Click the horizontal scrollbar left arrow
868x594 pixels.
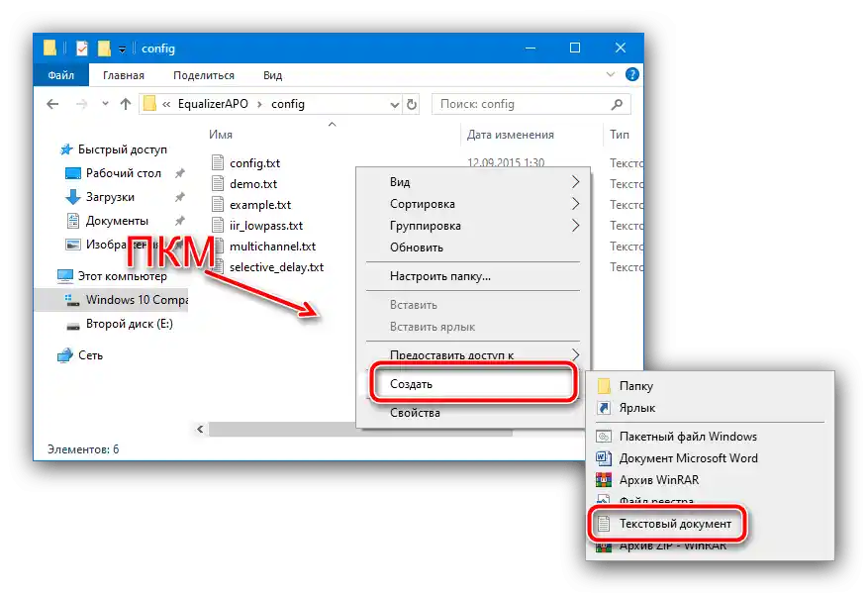(x=200, y=429)
